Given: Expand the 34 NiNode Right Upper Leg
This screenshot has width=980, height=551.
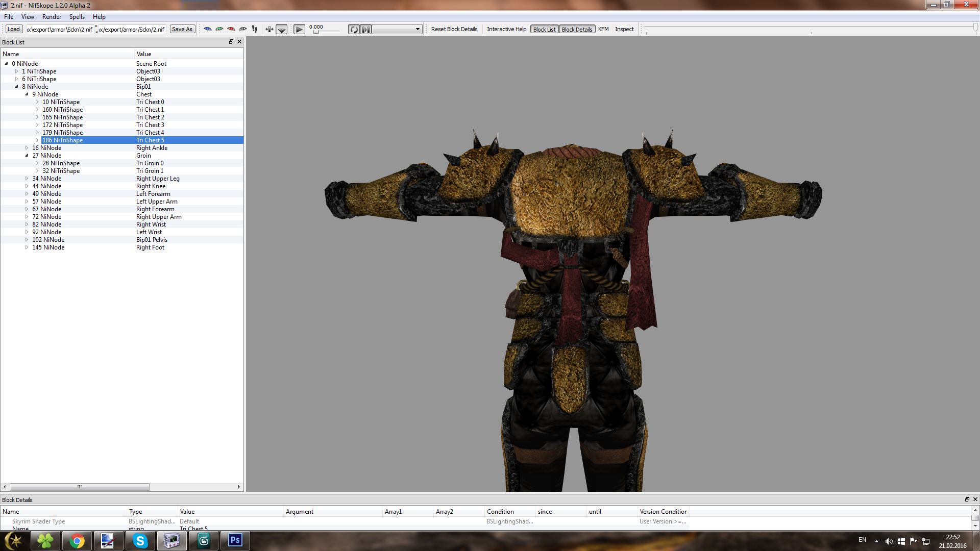Looking at the screenshot, I should tap(27, 179).
